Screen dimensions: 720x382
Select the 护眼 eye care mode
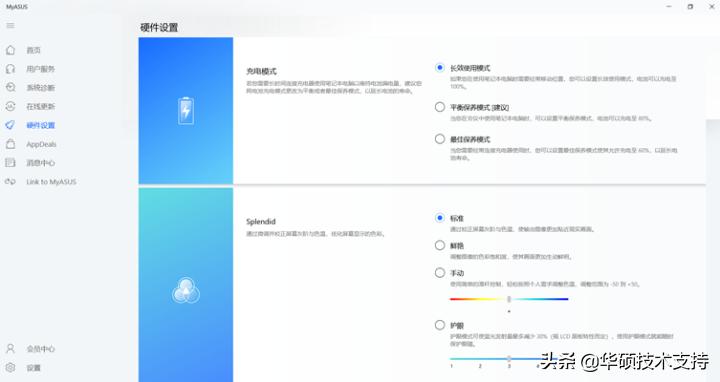point(439,325)
